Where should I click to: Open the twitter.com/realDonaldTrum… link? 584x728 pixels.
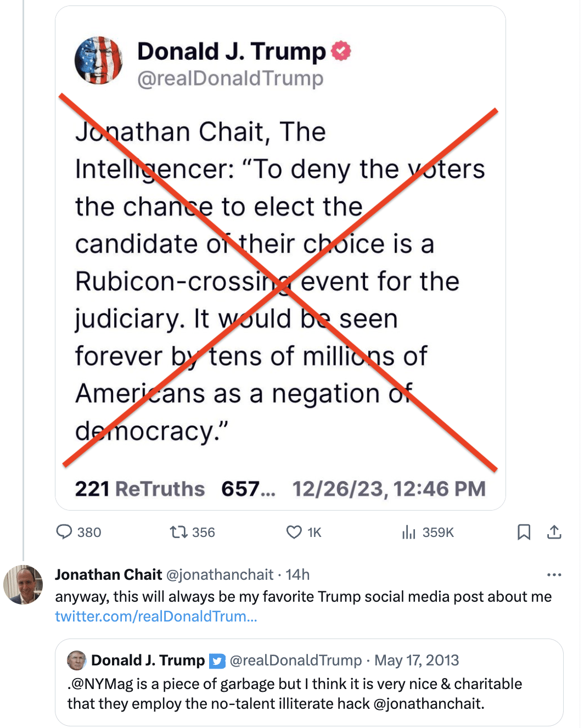pos(156,616)
